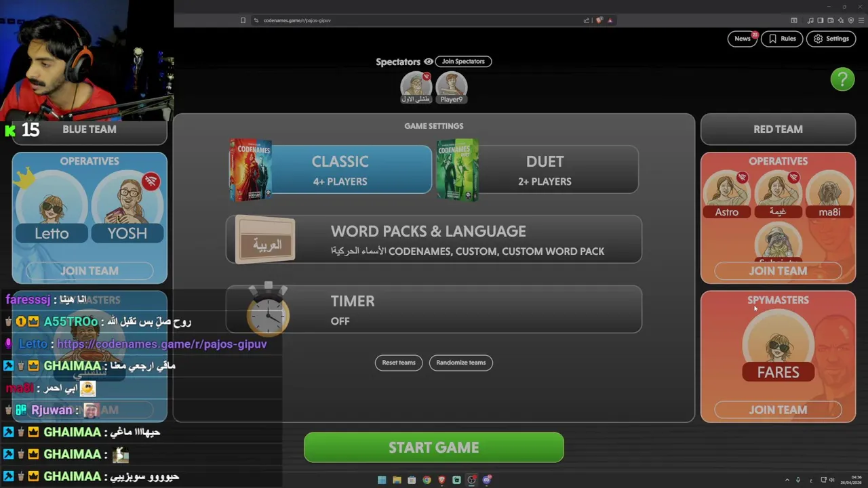The height and width of the screenshot is (488, 868).
Task: Click FARES spymaster avatar
Action: 778,344
